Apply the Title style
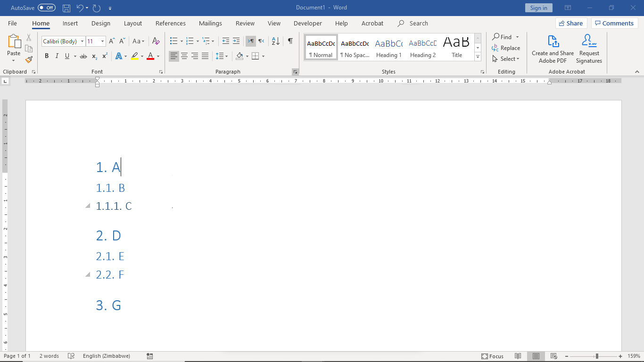644x362 pixels. [x=457, y=47]
